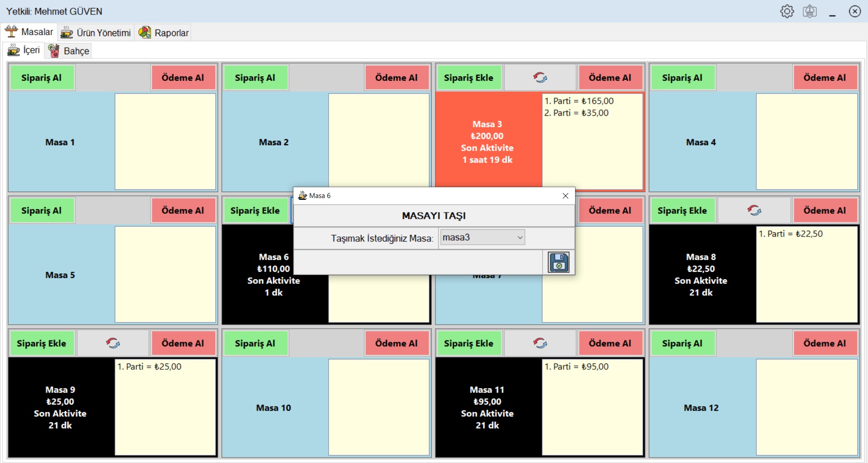The image size is (868, 463).
Task: Click the transfer arrows icon on Masa 3
Action: click(540, 78)
